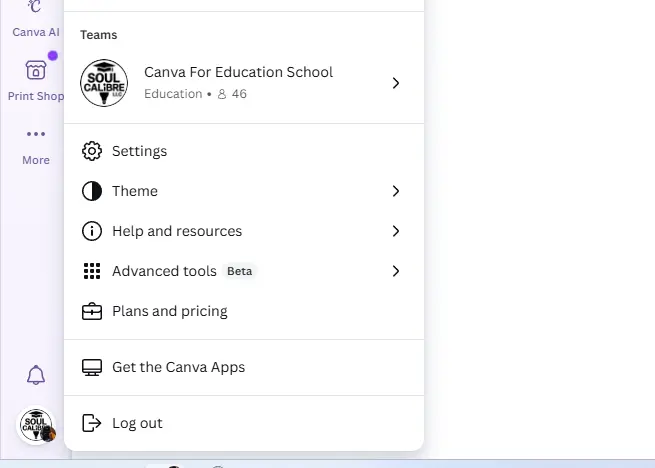Click the Soul Calibre team logo thumbnail
The height and width of the screenshot is (468, 655).
pyautogui.click(x=104, y=83)
